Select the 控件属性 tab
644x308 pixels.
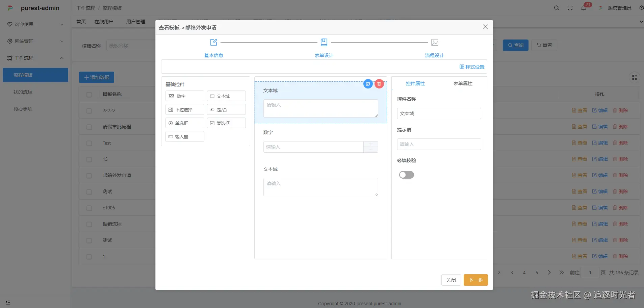click(415, 83)
